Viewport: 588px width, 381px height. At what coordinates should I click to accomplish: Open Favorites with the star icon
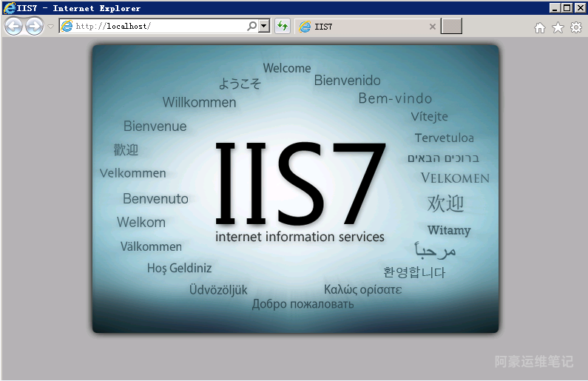click(x=558, y=27)
